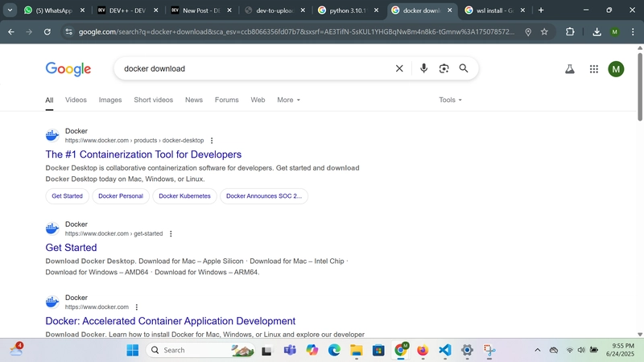Click the Windows taskbar Search box
This screenshot has height=362, width=644.
click(200, 350)
